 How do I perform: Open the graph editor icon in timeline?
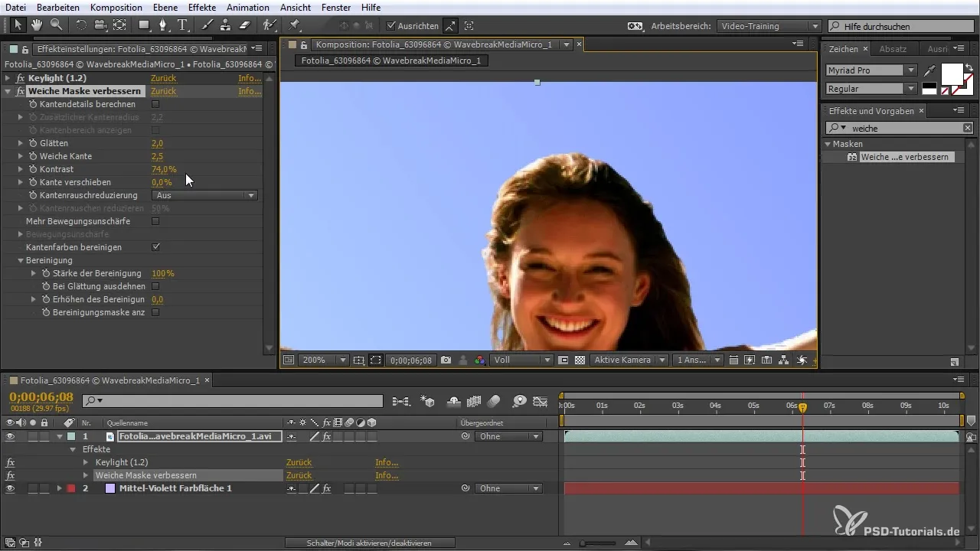(x=541, y=400)
